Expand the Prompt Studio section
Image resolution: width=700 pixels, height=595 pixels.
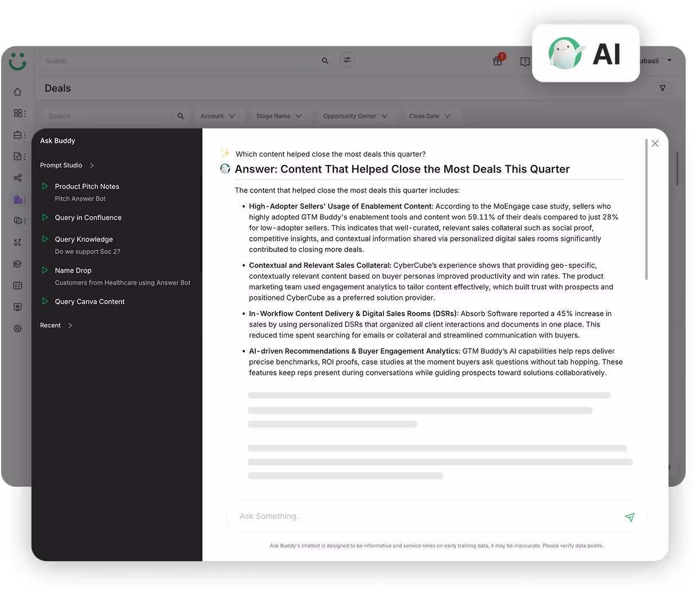(x=67, y=166)
